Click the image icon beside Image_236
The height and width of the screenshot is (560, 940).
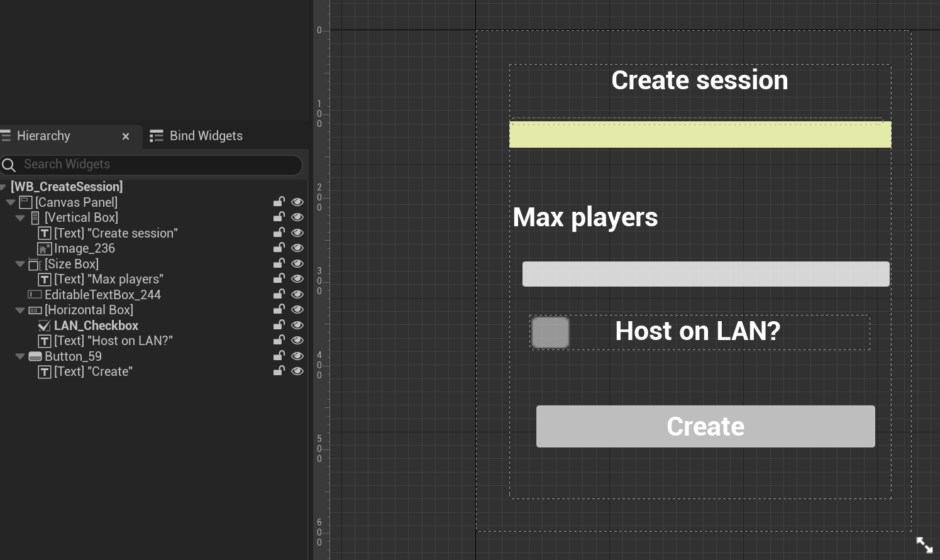(45, 248)
